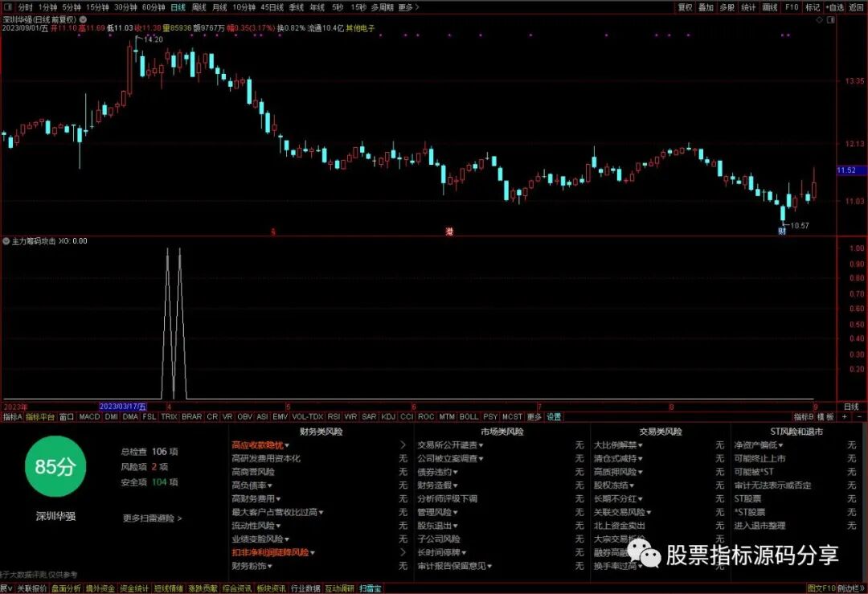Switch to the 资金统计 bottom tab
Image resolution: width=868 pixels, height=594 pixels.
click(x=134, y=588)
